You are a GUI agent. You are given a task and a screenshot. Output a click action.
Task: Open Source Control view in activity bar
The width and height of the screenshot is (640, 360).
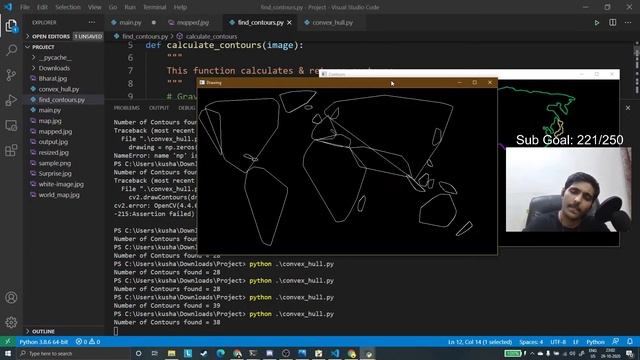coord(11,75)
